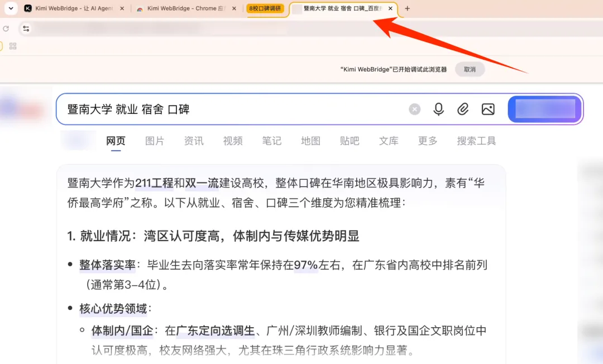Switch to the 文库 results tab
The image size is (603, 364).
pyautogui.click(x=389, y=141)
